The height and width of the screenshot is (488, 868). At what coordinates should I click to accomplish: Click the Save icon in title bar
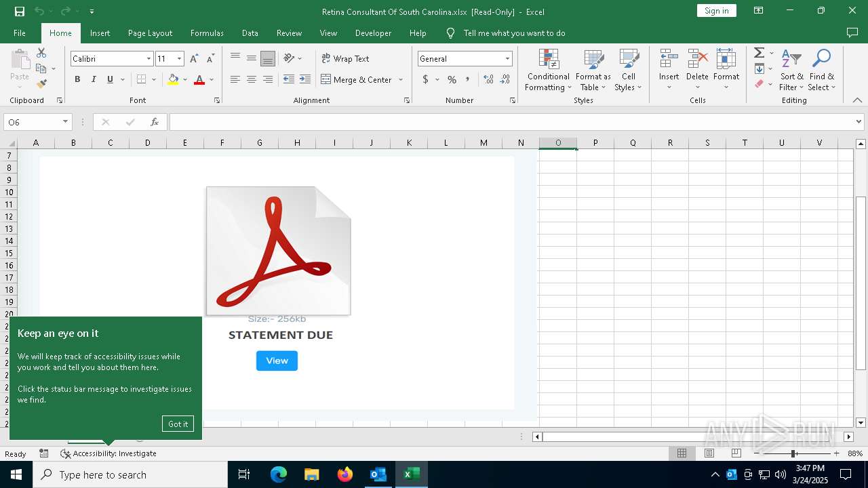click(20, 12)
